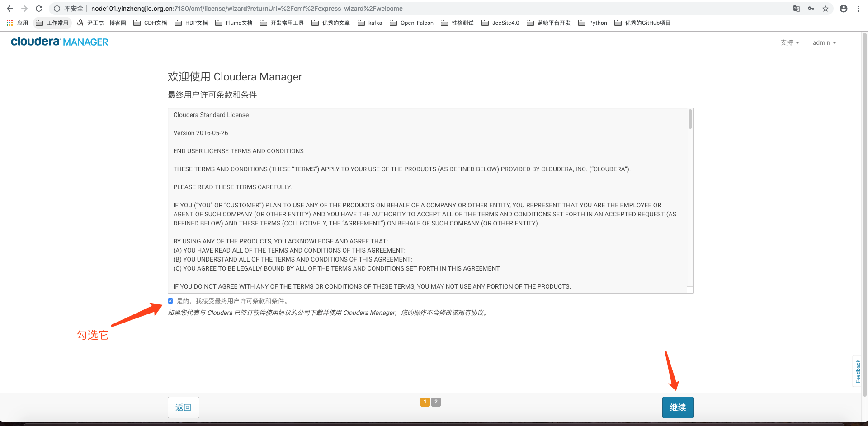Open the Flume文档 bookmark folder
The image size is (868, 426).
coord(234,23)
